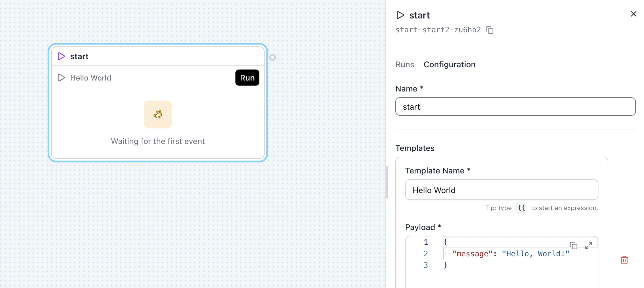
Task: Select the Configuration tab
Action: (449, 65)
